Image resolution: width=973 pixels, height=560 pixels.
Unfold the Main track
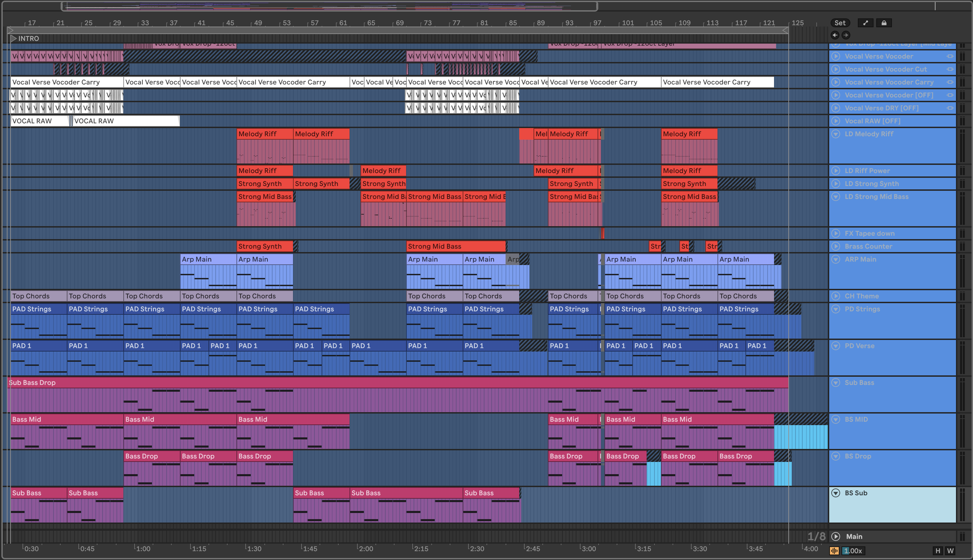click(x=836, y=536)
